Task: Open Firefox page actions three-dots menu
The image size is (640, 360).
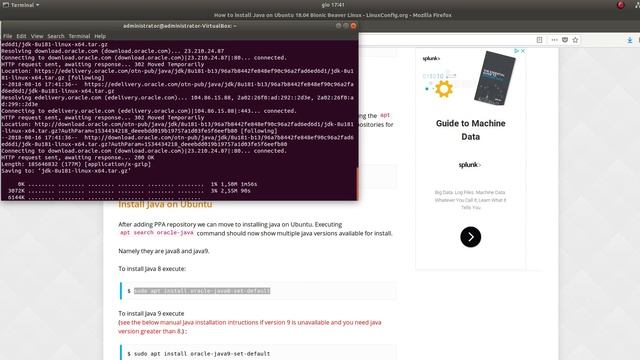Action: tap(554, 40)
